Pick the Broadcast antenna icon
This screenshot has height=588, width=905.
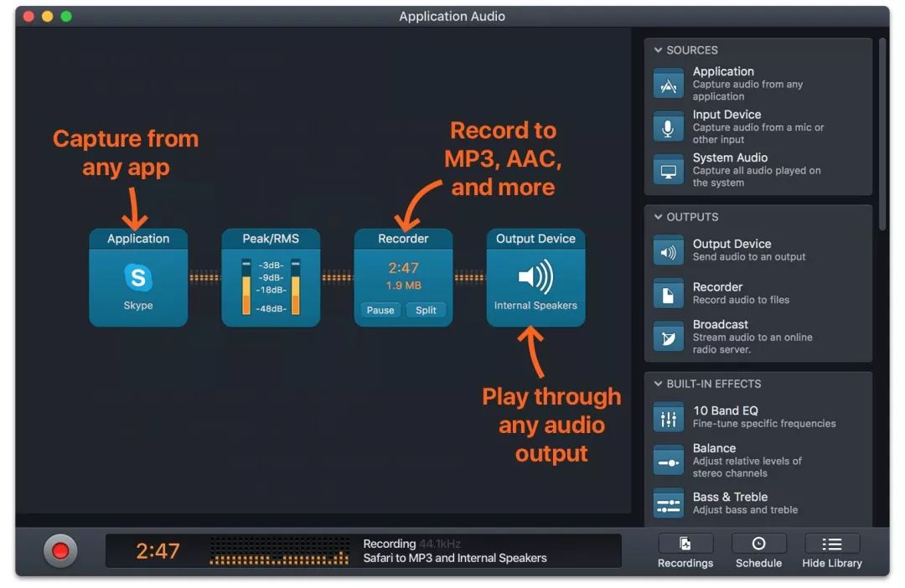coord(668,338)
